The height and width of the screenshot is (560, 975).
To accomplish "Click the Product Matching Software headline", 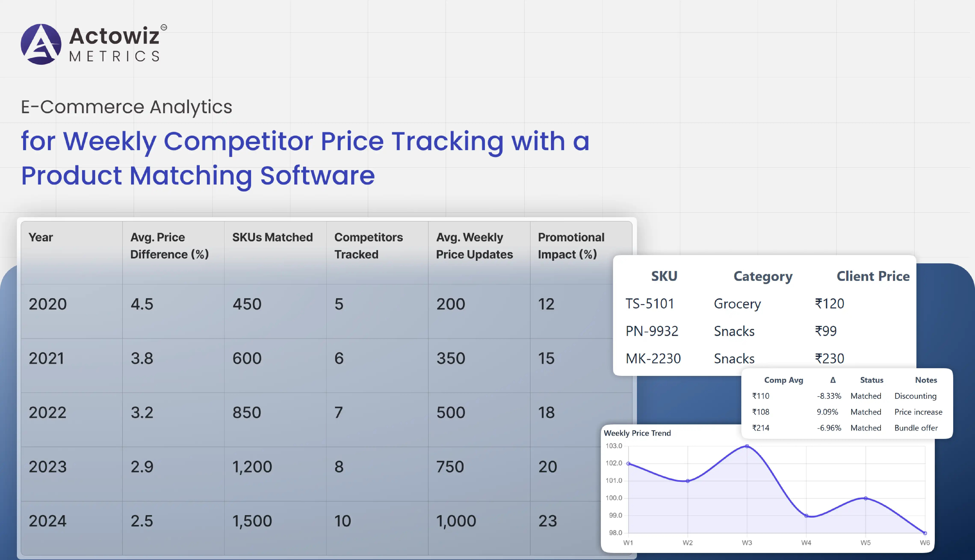I will [198, 176].
